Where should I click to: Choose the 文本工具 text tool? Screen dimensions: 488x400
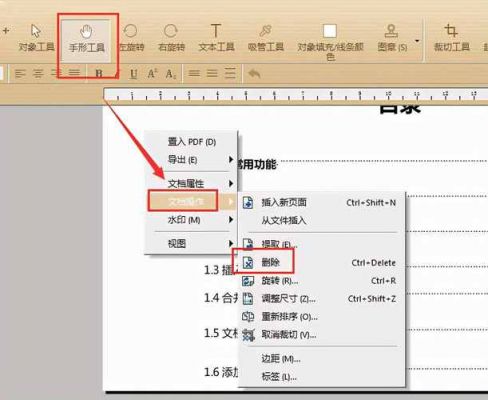coord(216,38)
